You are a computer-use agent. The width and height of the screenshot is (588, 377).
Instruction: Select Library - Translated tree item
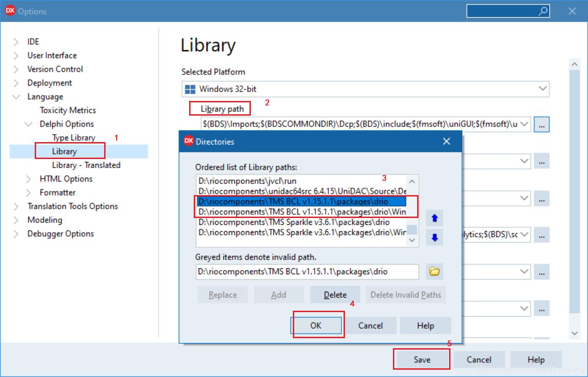(x=86, y=165)
